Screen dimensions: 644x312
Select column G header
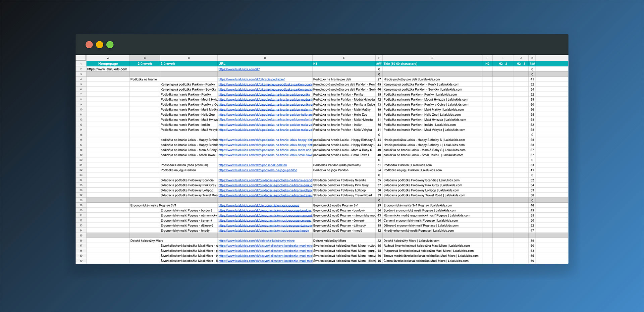432,58
